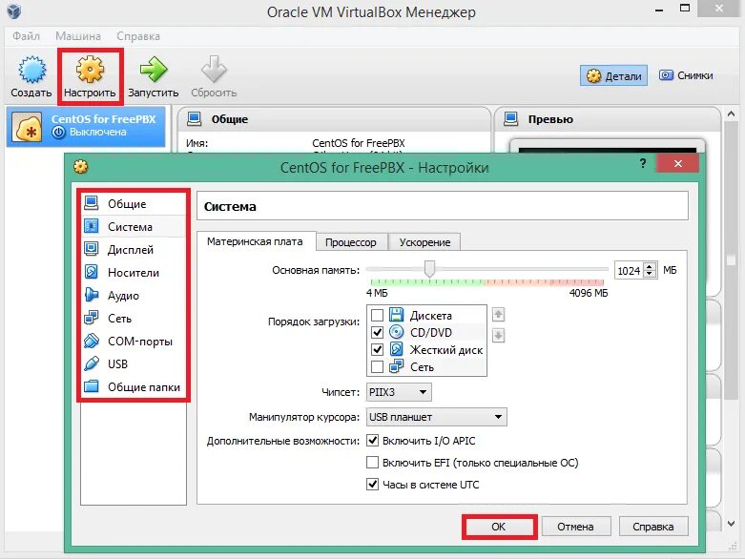This screenshot has height=560, width=745.
Task: Open Манипулятор курсора USB планшет dropdown
Action: coord(436,417)
